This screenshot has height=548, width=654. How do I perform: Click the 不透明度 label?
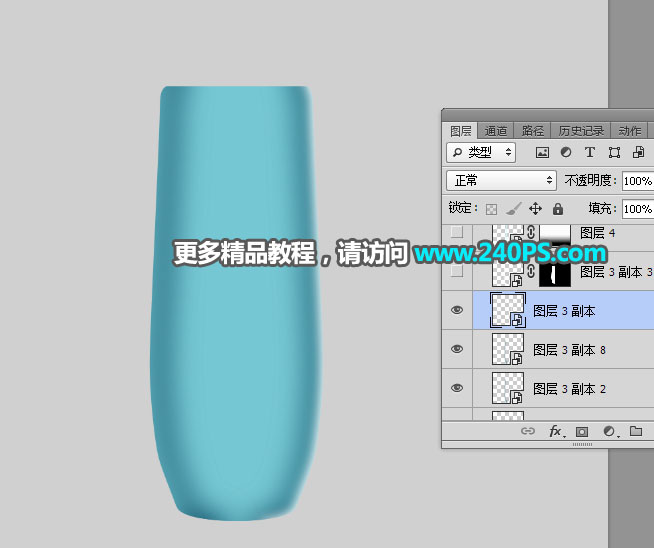click(x=590, y=180)
